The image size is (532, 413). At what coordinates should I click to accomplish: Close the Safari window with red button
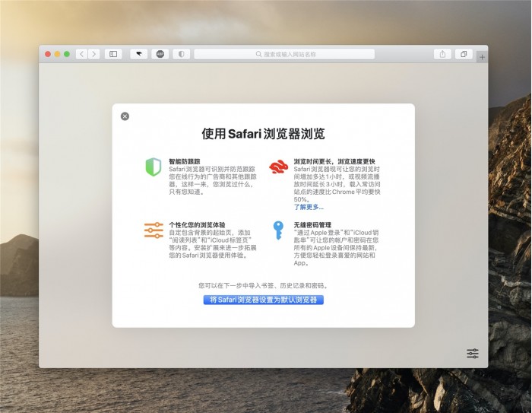tap(48, 54)
